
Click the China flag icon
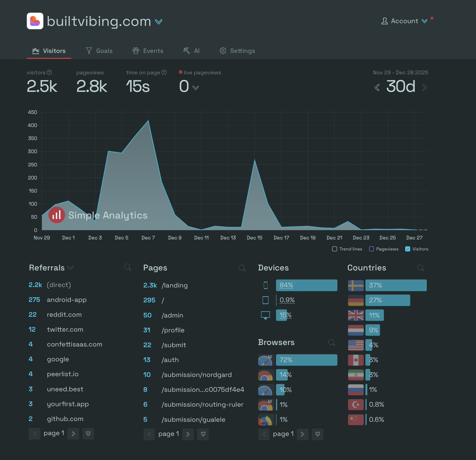[356, 420]
